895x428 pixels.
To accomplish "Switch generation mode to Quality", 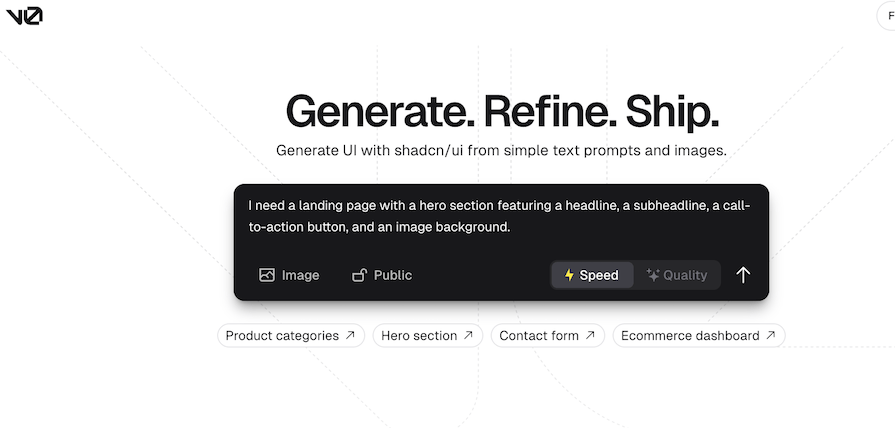I will pos(677,275).
